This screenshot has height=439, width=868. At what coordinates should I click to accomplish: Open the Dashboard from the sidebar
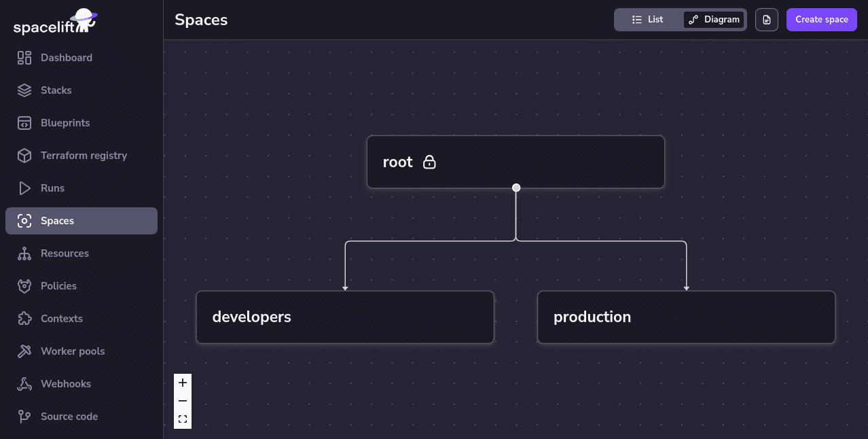66,57
